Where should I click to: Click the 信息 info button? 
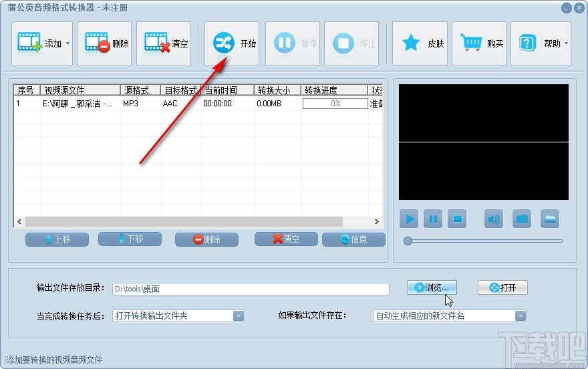pos(353,239)
